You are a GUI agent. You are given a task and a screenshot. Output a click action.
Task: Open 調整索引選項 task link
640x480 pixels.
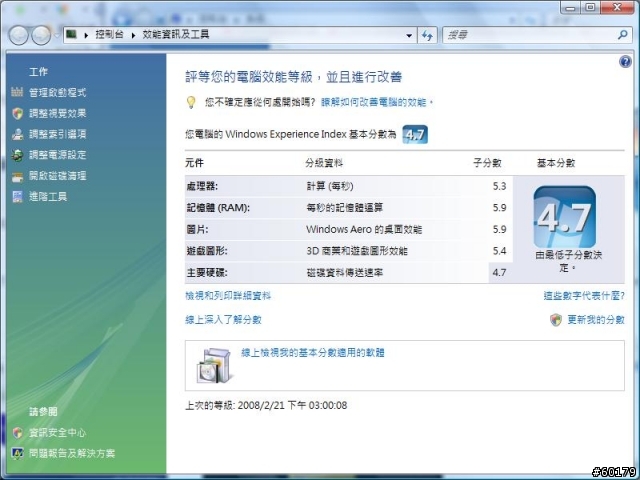(x=58, y=134)
